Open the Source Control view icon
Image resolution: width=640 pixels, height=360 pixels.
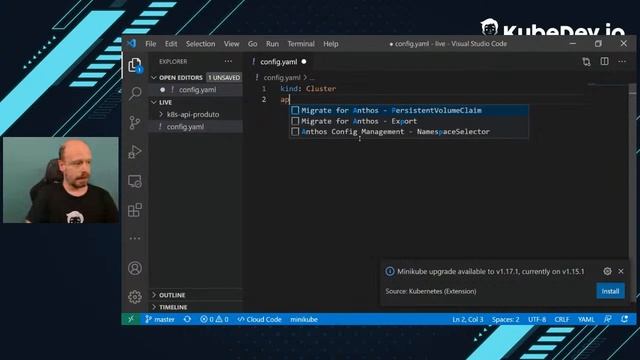pyautogui.click(x=135, y=122)
